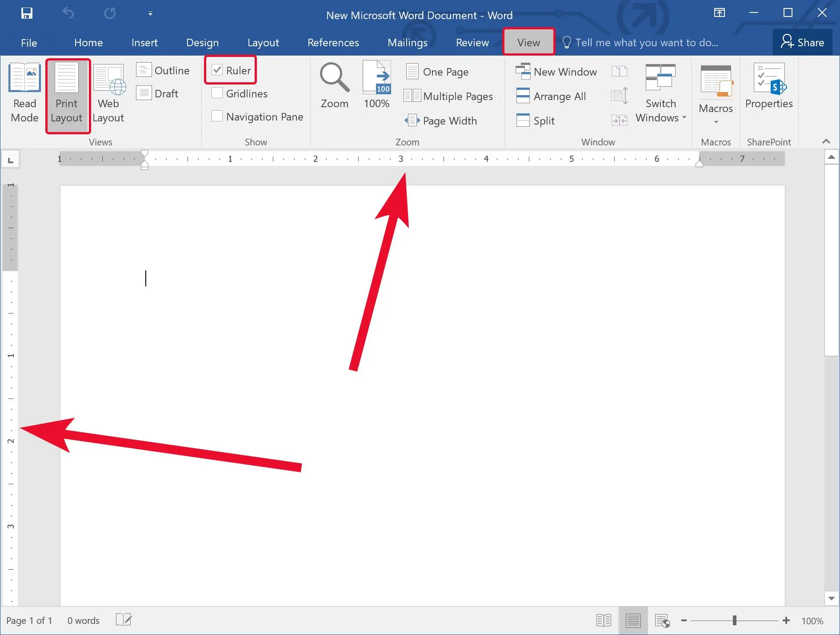Screen dimensions: 840x635
Task: Click the zoom out minus button
Action: 684,620
